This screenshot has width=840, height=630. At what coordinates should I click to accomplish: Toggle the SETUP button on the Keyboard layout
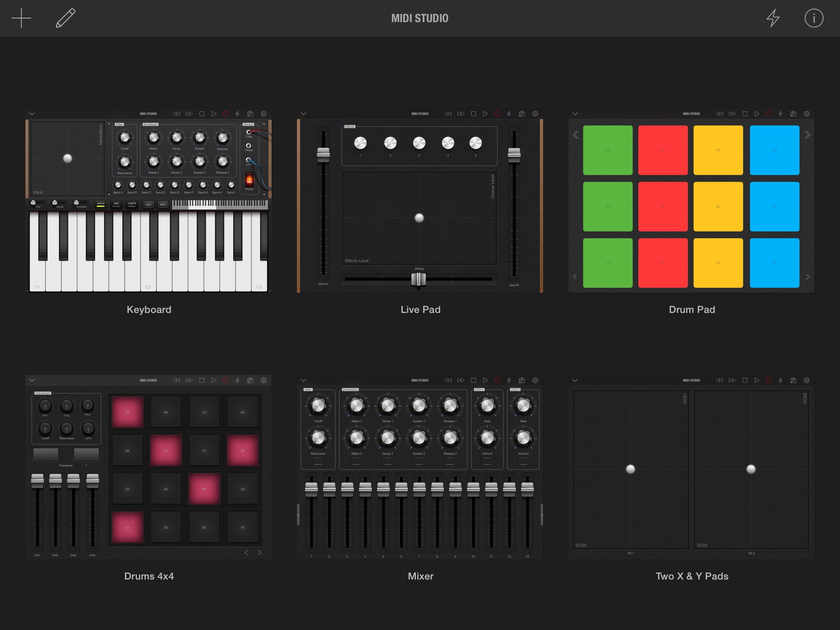point(100,204)
